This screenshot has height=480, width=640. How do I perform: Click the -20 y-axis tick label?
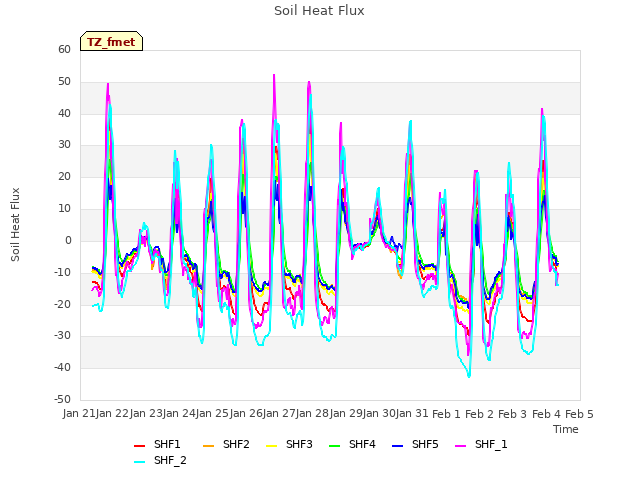click(x=63, y=304)
